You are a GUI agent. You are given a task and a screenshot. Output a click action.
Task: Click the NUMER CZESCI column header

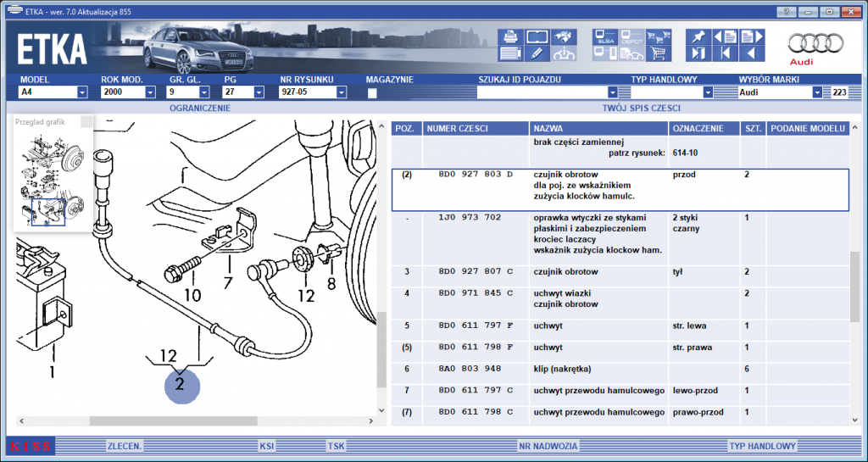(476, 128)
